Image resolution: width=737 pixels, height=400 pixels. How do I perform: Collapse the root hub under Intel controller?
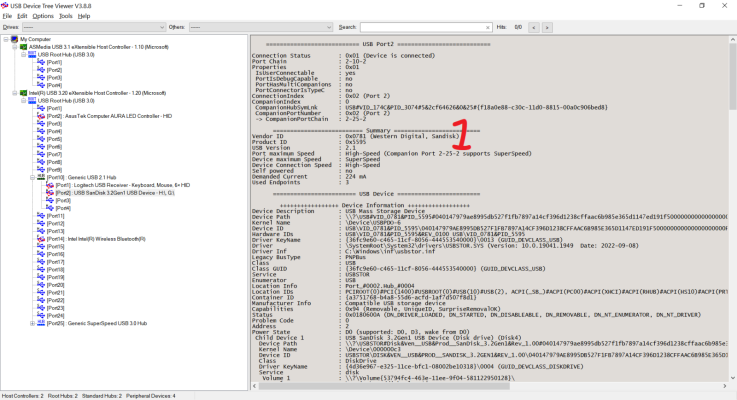pos(24,101)
